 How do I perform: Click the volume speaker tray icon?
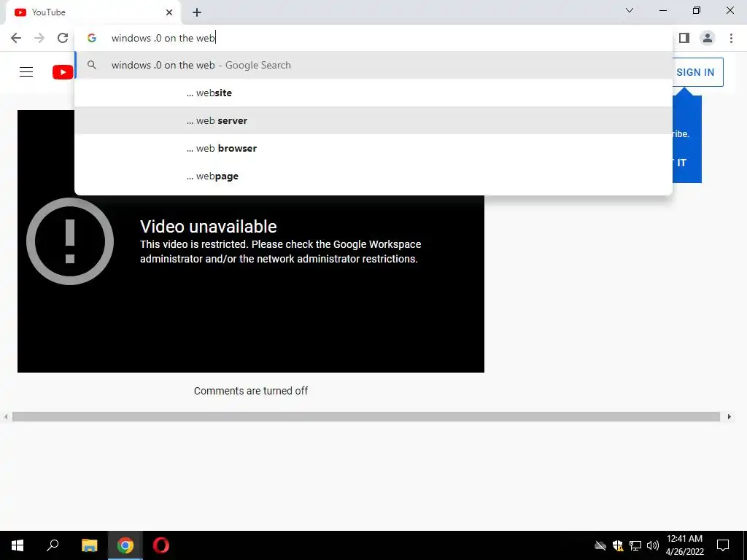(x=653, y=545)
